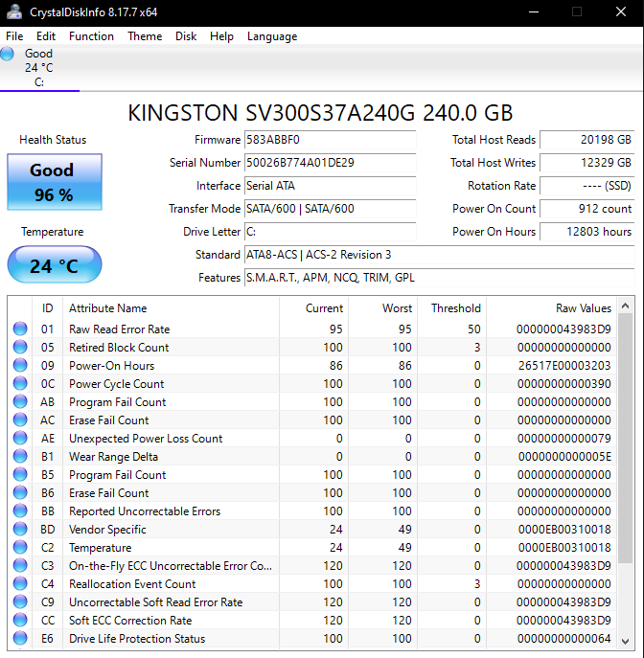644x658 pixels.
Task: Click the Standard ATA8-ACS field
Action: [x=440, y=255]
